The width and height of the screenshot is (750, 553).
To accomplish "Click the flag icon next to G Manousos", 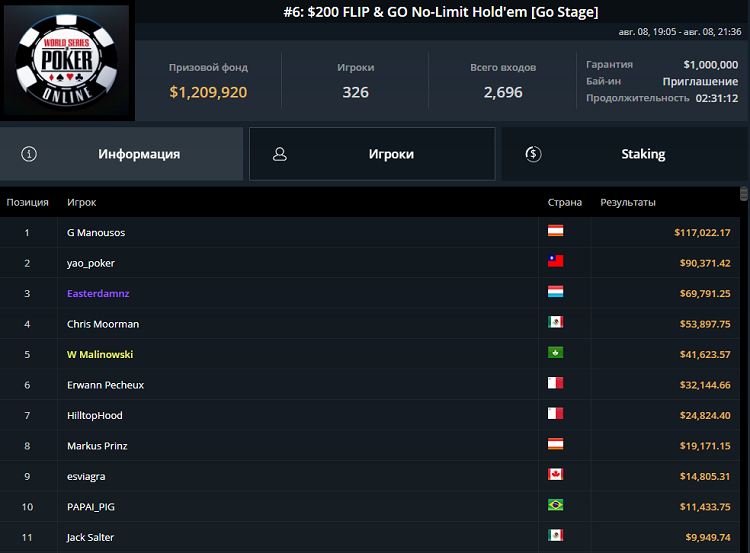I will [x=555, y=232].
